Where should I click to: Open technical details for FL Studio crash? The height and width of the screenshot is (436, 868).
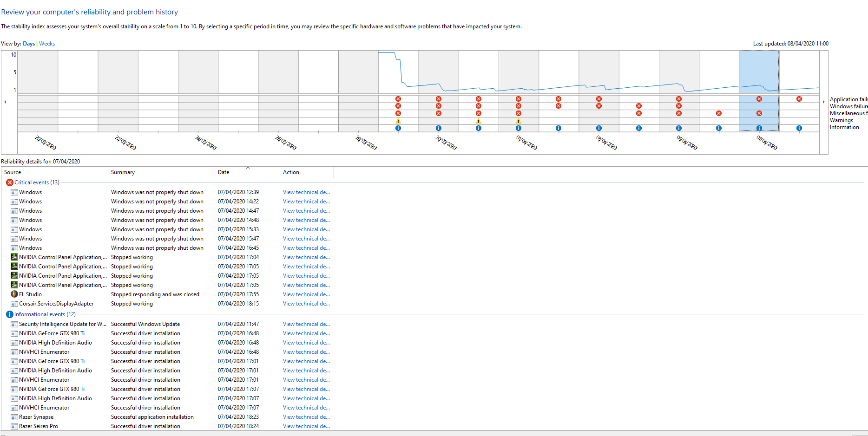[306, 294]
